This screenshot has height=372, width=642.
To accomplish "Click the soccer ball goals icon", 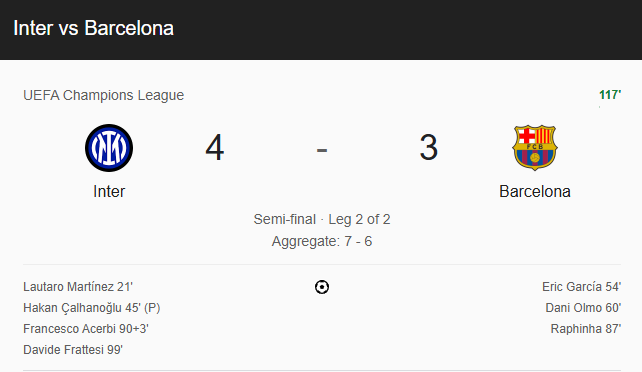I will 322,287.
